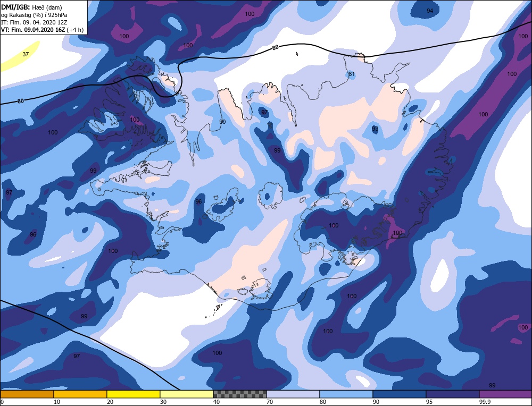Select the legend tick label "40"
This screenshot has width=532, height=406.
pyautogui.click(x=216, y=402)
